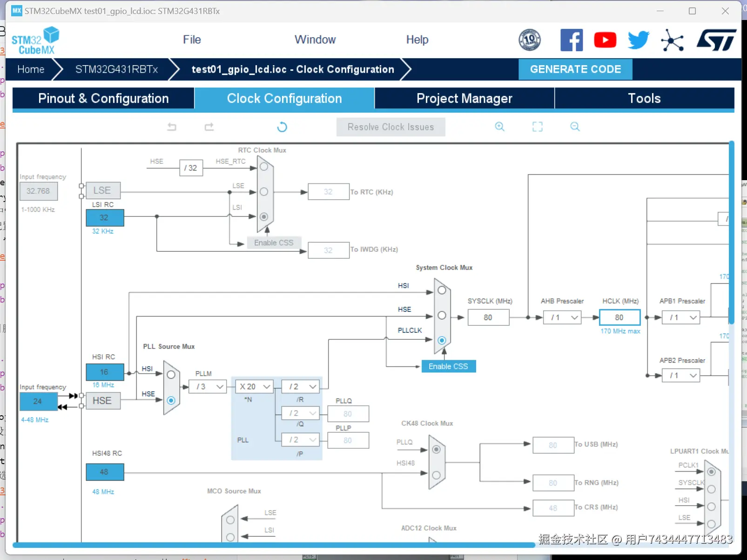
Task: Select HSE radio in System Clock Mux
Action: point(442,316)
